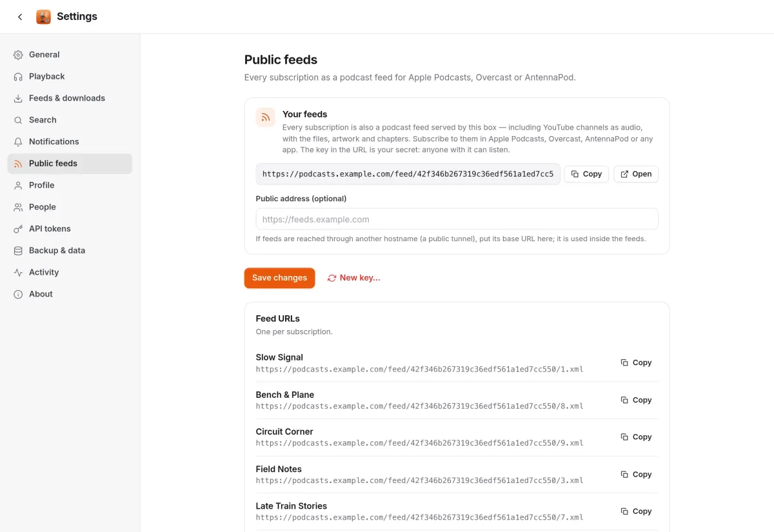The width and height of the screenshot is (774, 532).
Task: Open General settings section
Action: (70, 55)
